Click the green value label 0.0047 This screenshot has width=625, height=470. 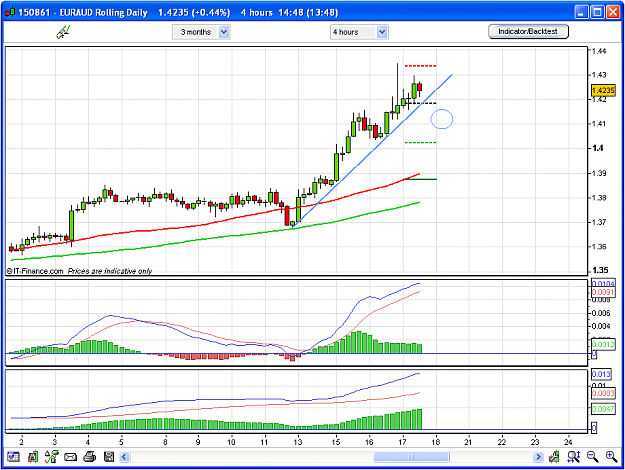[x=603, y=409]
